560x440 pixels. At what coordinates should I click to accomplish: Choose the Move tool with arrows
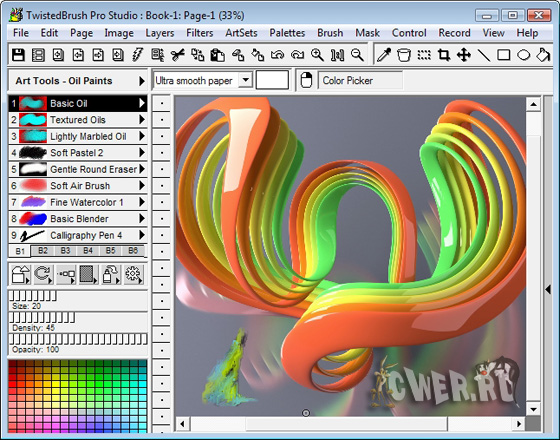tap(464, 55)
